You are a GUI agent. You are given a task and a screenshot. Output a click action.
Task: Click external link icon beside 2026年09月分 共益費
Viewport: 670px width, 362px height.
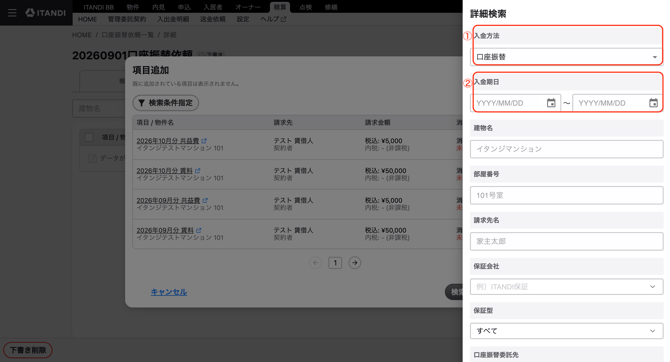pyautogui.click(x=205, y=200)
